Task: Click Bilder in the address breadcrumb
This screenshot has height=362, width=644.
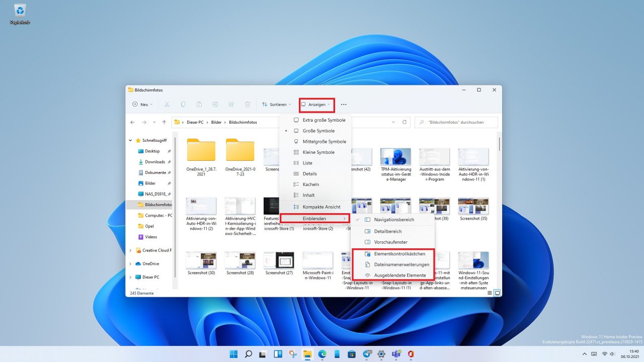Action: [216, 122]
